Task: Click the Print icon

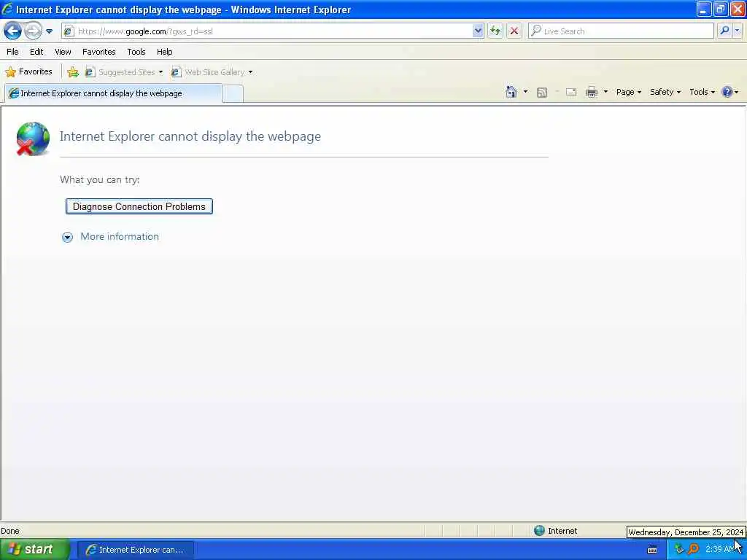Action: (x=592, y=92)
